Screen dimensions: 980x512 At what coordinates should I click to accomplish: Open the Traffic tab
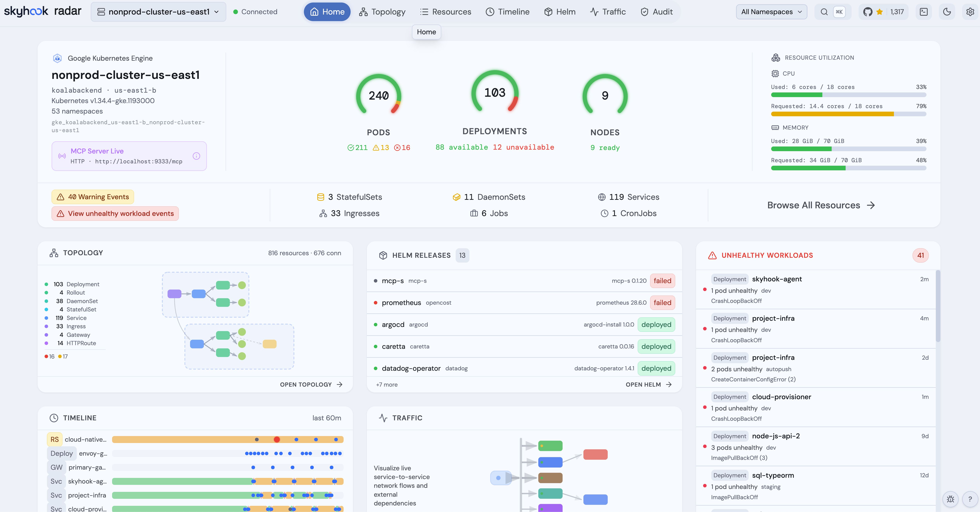(x=608, y=12)
